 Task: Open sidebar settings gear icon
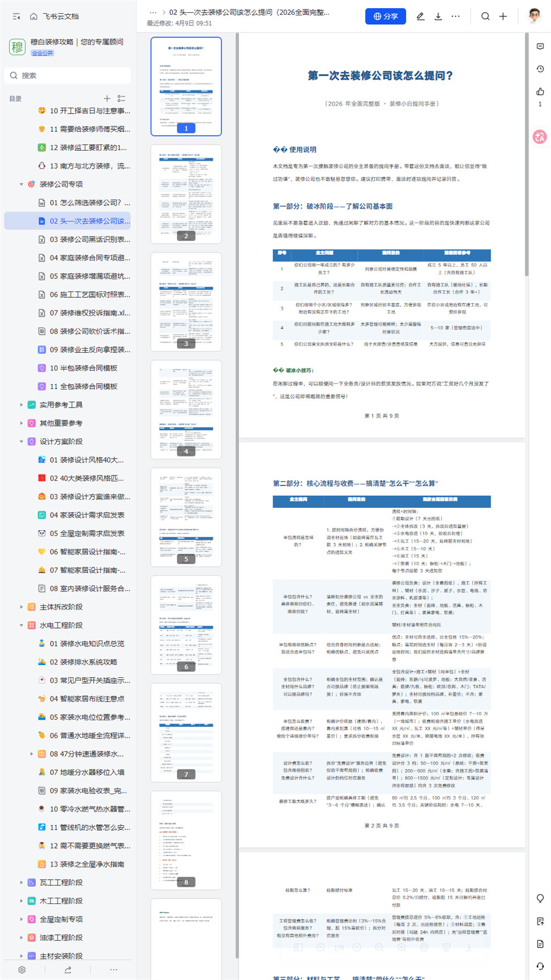click(x=22, y=970)
